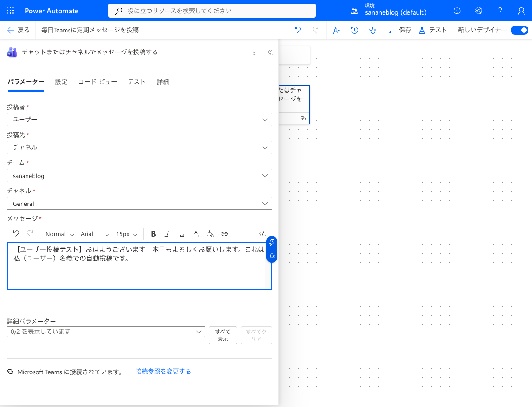Click the すべて表示 button
532x407 pixels.
point(223,335)
